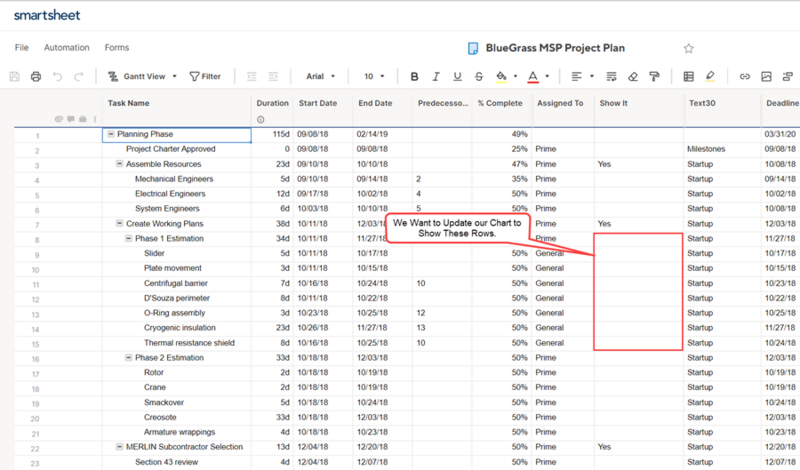Image resolution: width=800 pixels, height=470 pixels.
Task: Open the Gantt View dropdown
Action: (142, 77)
